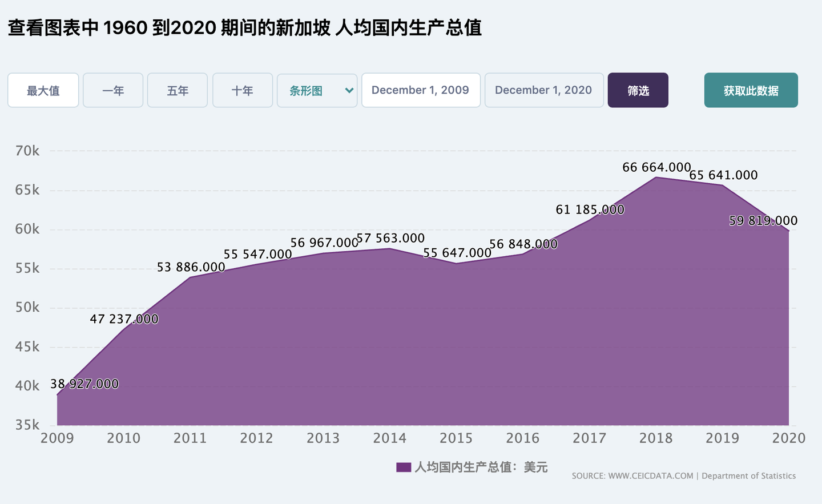Click the 2014 axis label

[390, 438]
